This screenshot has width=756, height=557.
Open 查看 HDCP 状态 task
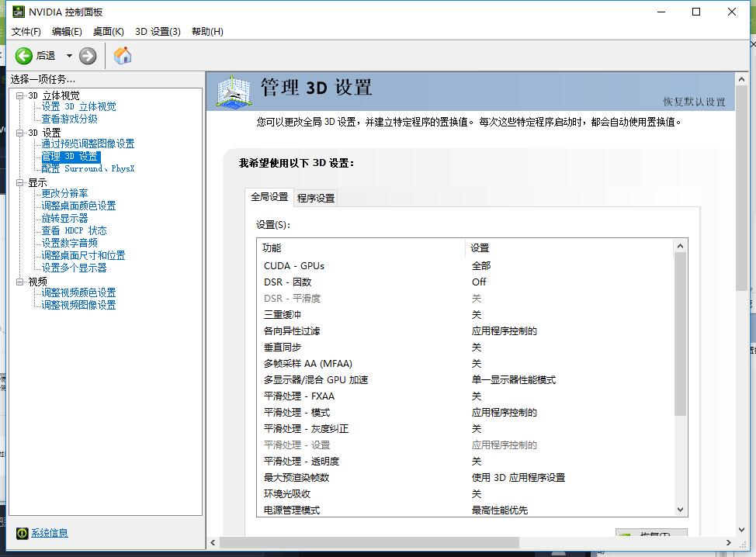pos(74,230)
